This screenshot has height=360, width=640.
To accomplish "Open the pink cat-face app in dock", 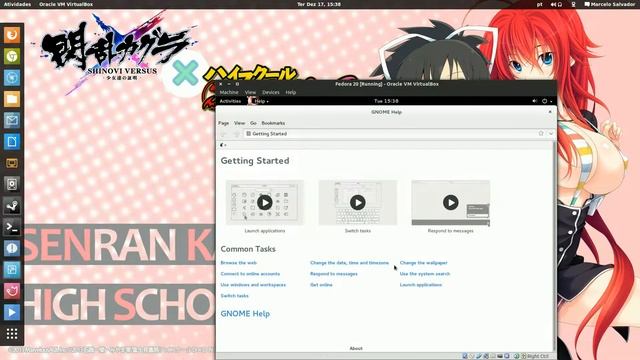I will pyautogui.click(x=12, y=291).
